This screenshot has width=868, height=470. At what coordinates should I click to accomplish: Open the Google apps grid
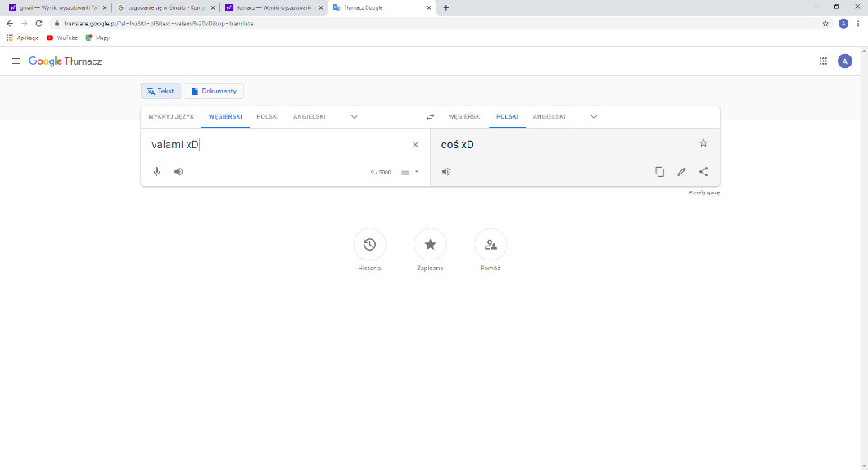pyautogui.click(x=823, y=61)
